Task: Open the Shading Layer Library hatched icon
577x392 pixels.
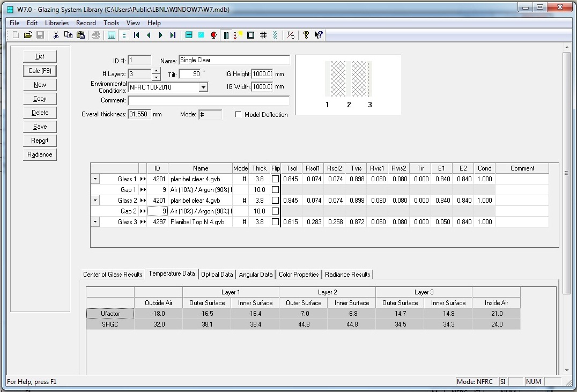Action: point(275,35)
